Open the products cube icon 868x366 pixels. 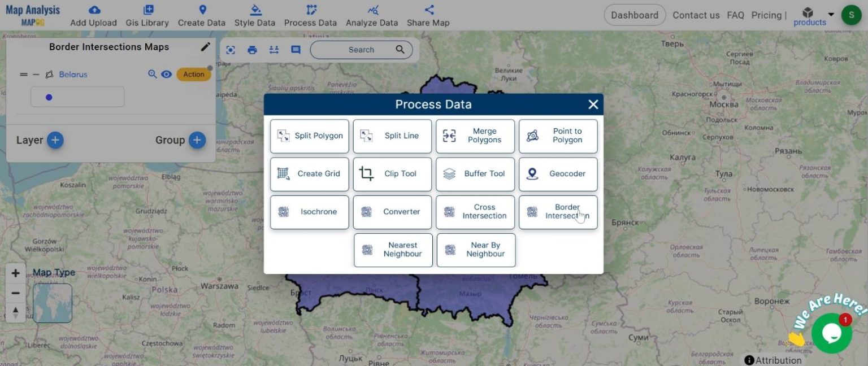coord(808,13)
